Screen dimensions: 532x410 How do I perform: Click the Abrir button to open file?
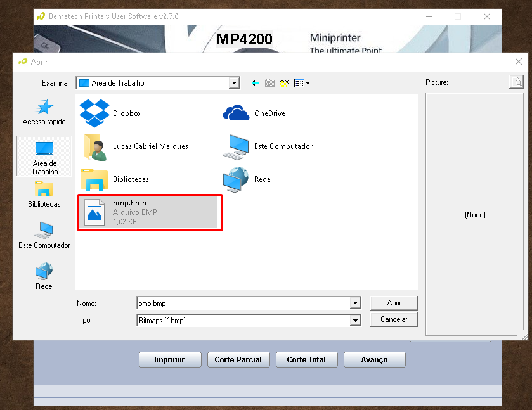[394, 303]
